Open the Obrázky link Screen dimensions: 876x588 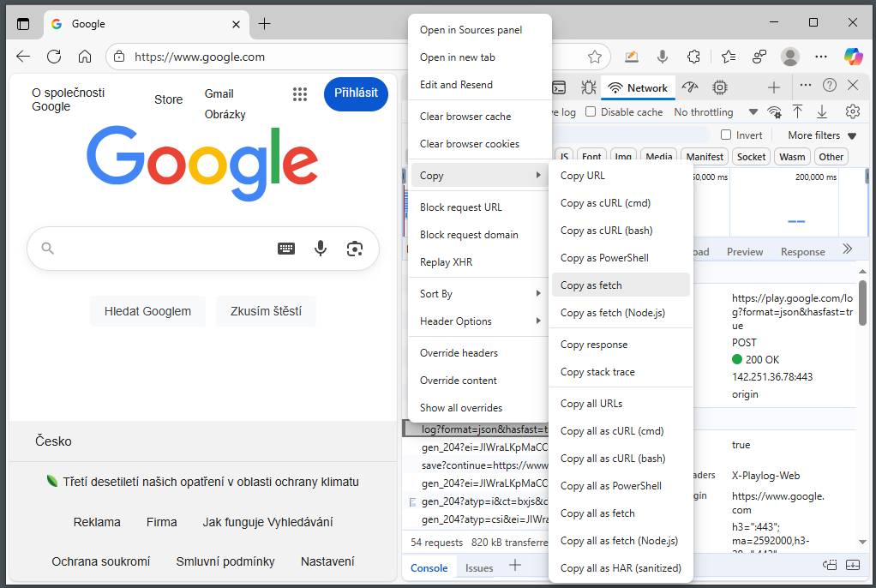(x=225, y=115)
